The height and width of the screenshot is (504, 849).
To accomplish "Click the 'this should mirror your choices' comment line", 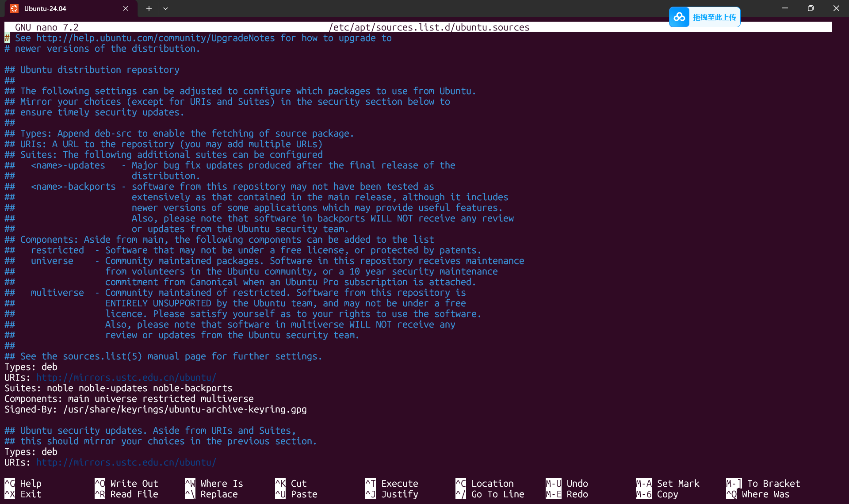I will click(x=161, y=441).
